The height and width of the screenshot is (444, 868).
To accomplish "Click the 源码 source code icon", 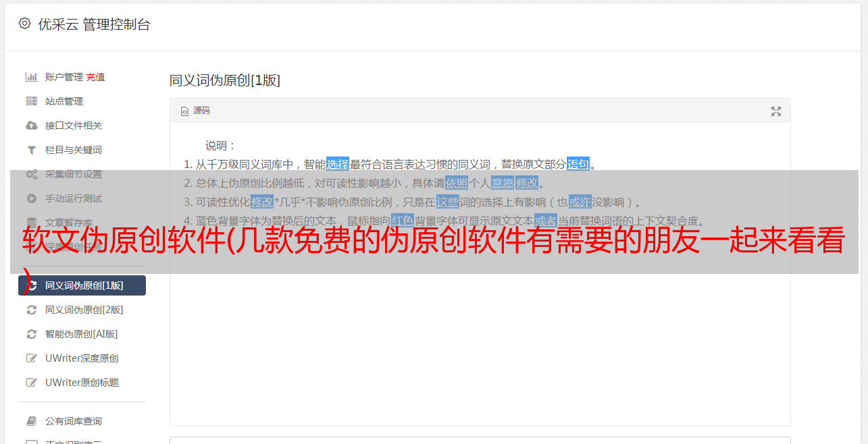I will tap(184, 111).
